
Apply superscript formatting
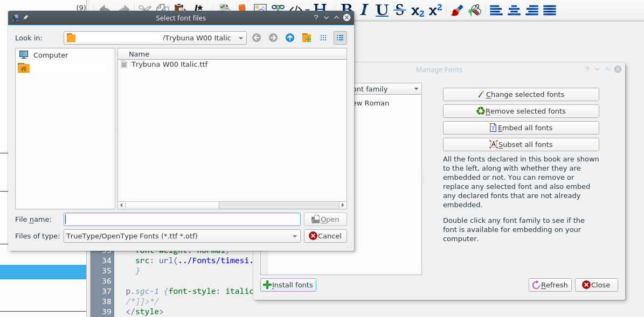(x=435, y=10)
